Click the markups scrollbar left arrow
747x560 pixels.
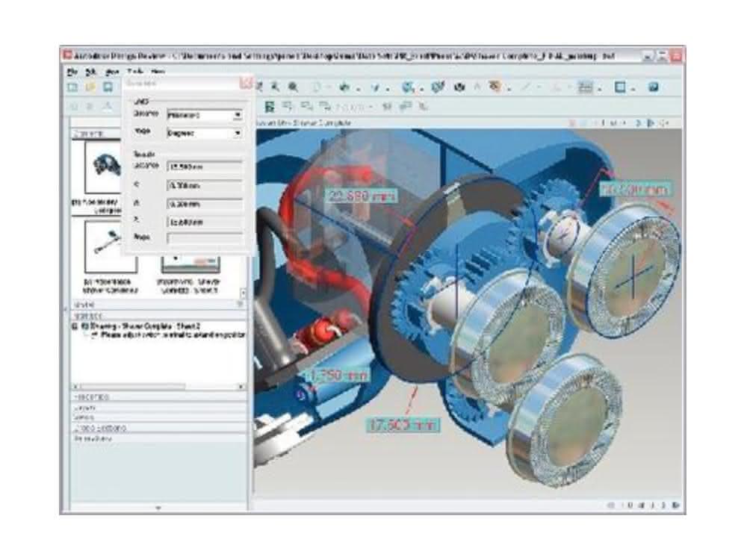point(75,386)
